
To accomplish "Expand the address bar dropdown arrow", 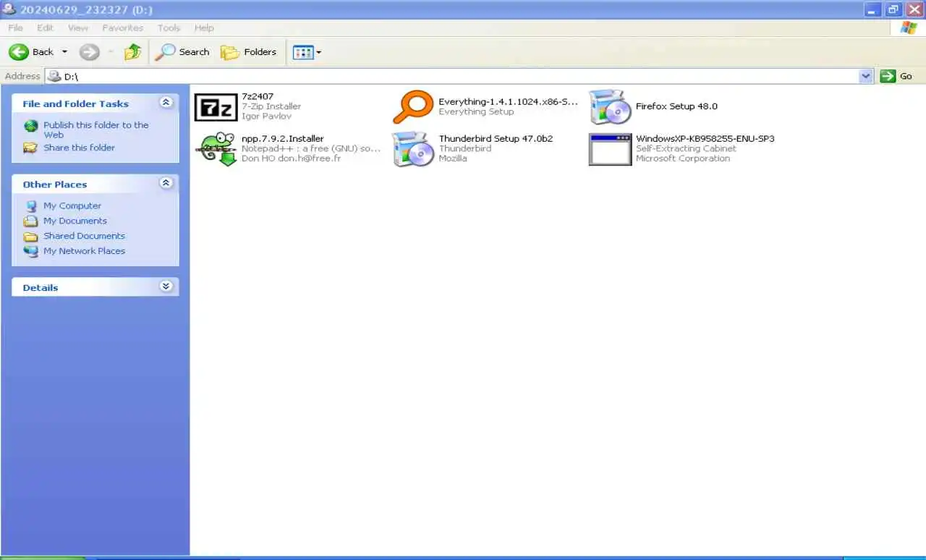I will [x=866, y=76].
